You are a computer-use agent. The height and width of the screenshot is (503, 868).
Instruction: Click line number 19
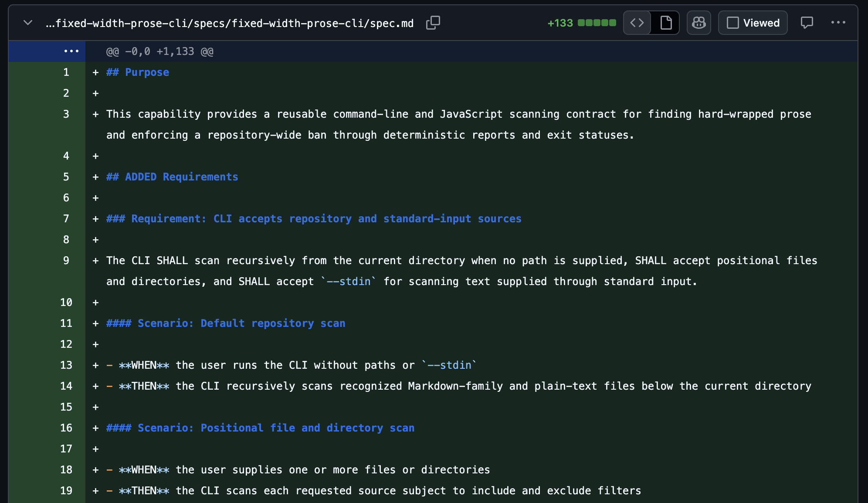(66, 491)
